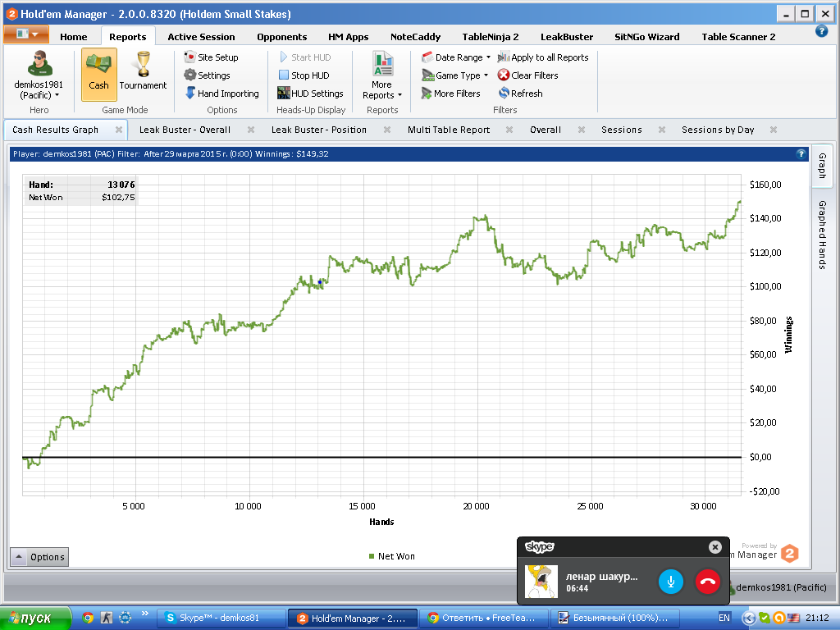Click the Hold'em Manager help icon

click(x=821, y=32)
